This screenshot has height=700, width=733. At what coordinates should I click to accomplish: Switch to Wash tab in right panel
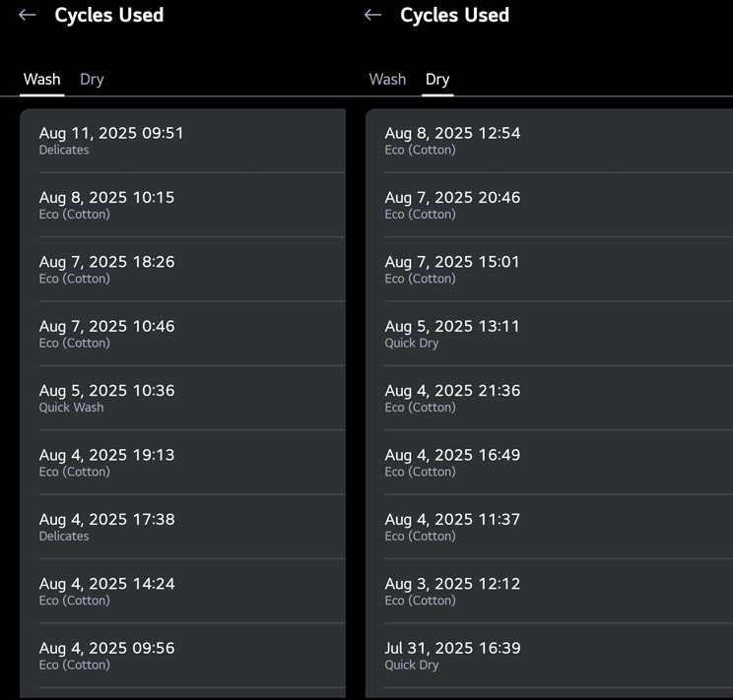(x=387, y=80)
